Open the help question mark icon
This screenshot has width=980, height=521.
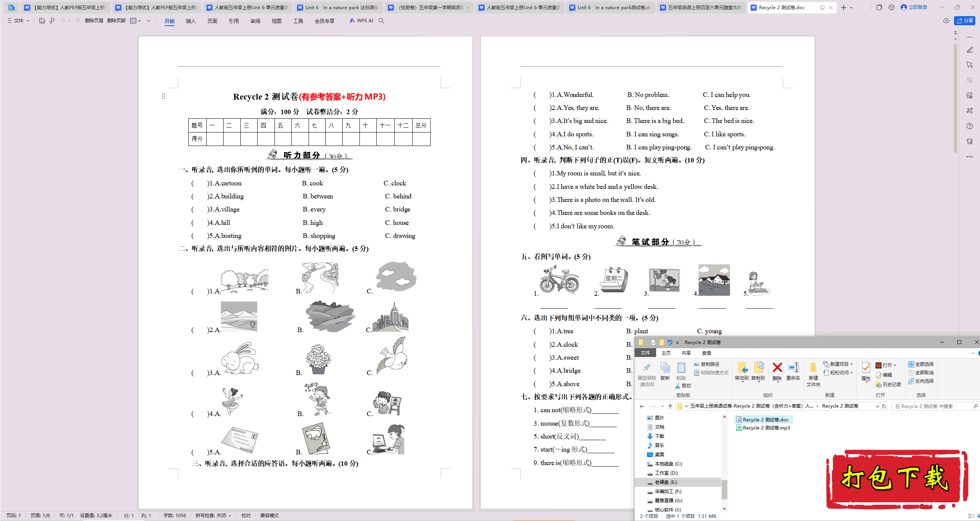(970, 126)
